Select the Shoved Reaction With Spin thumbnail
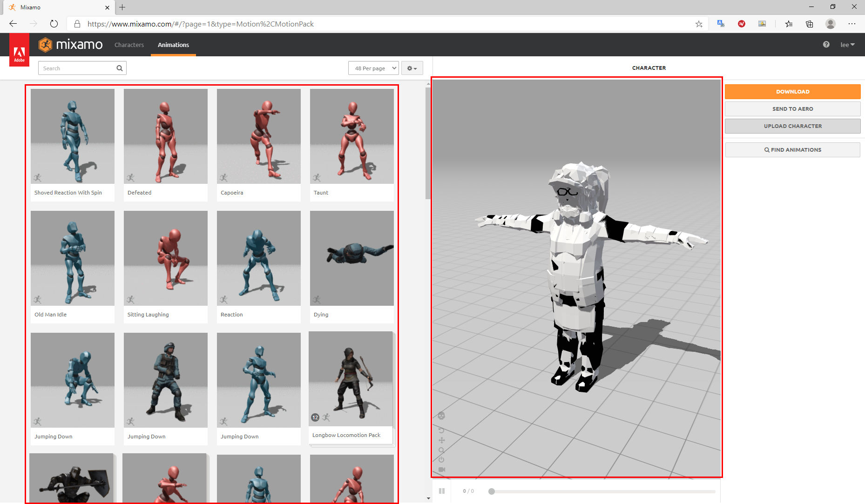The image size is (865, 504). 73,136
